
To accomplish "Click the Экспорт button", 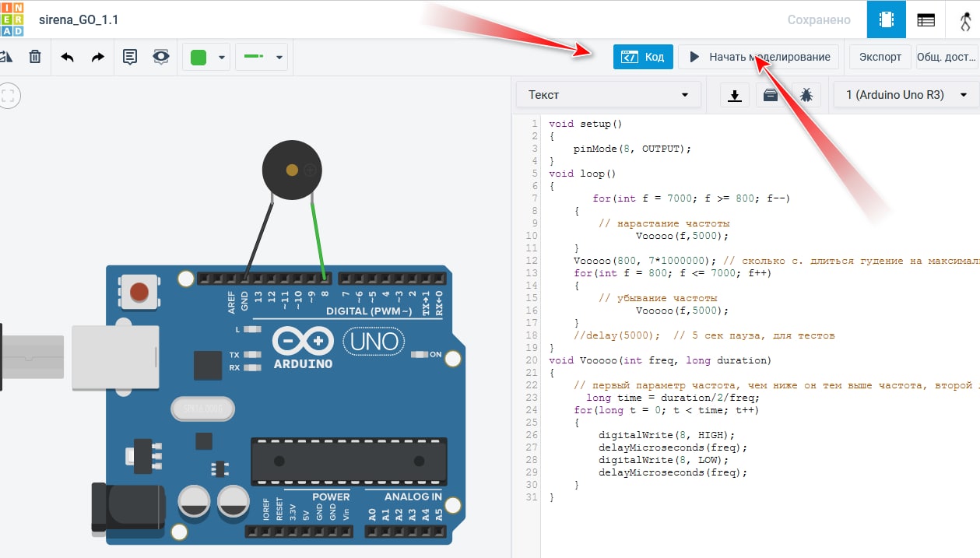I will [880, 57].
